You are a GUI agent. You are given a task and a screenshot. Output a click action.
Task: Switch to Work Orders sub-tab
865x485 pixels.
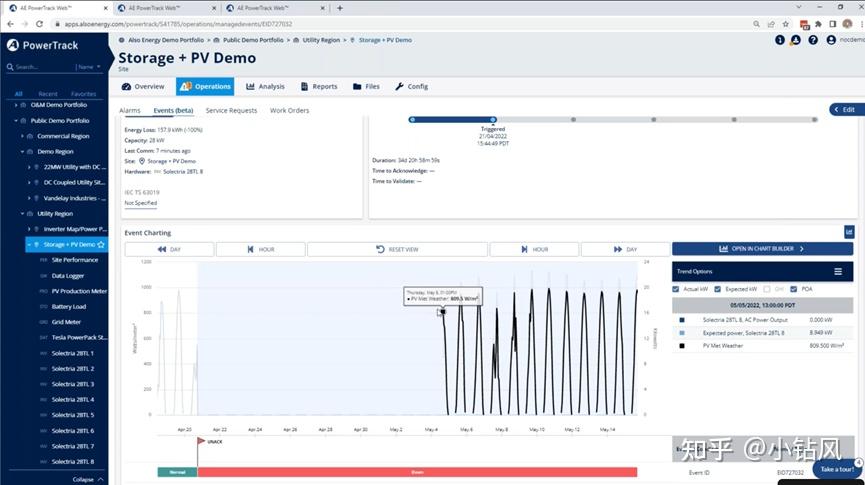pos(290,110)
